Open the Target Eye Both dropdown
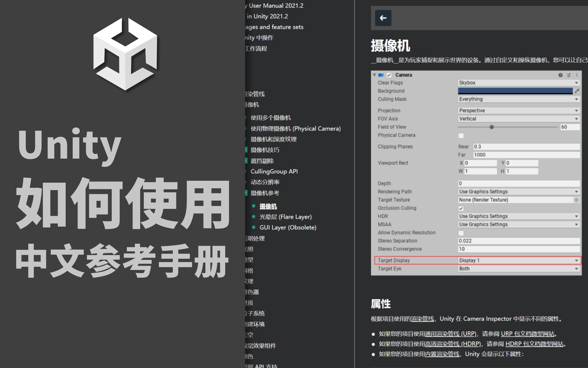588x368 pixels. point(519,269)
